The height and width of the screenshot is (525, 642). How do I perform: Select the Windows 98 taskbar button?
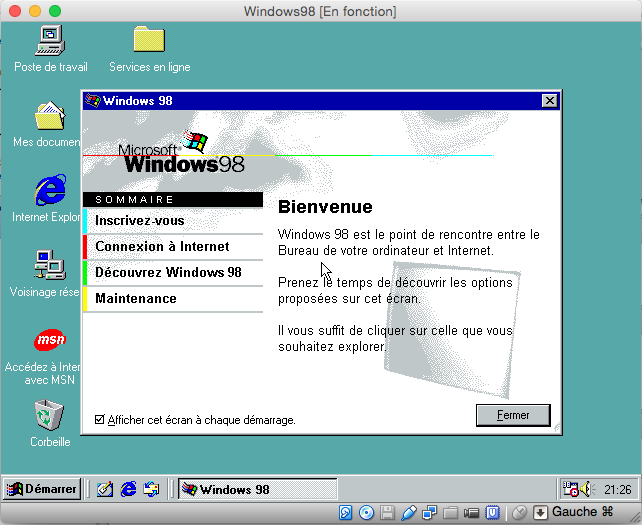tap(258, 489)
